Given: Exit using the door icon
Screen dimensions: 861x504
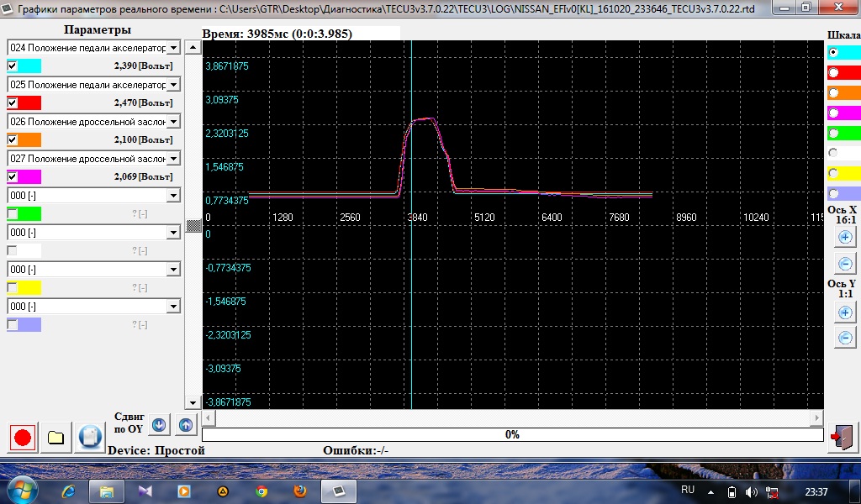Looking at the screenshot, I should [842, 437].
